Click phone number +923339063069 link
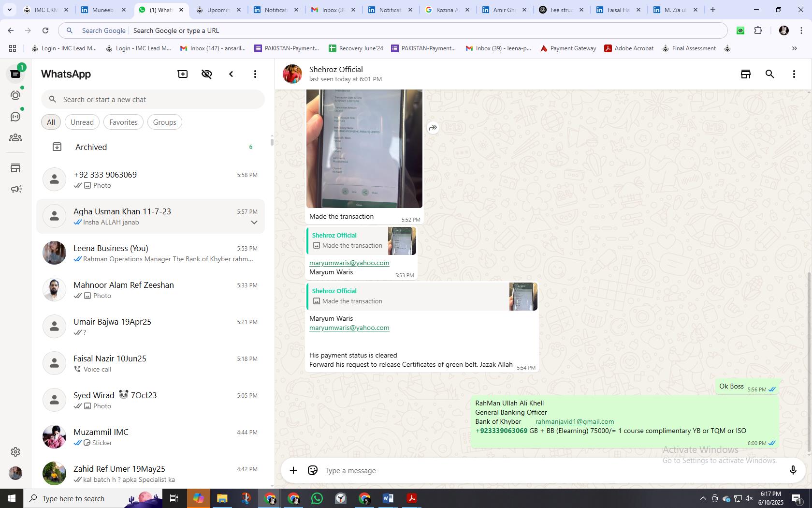Image resolution: width=812 pixels, height=508 pixels. pyautogui.click(x=501, y=431)
